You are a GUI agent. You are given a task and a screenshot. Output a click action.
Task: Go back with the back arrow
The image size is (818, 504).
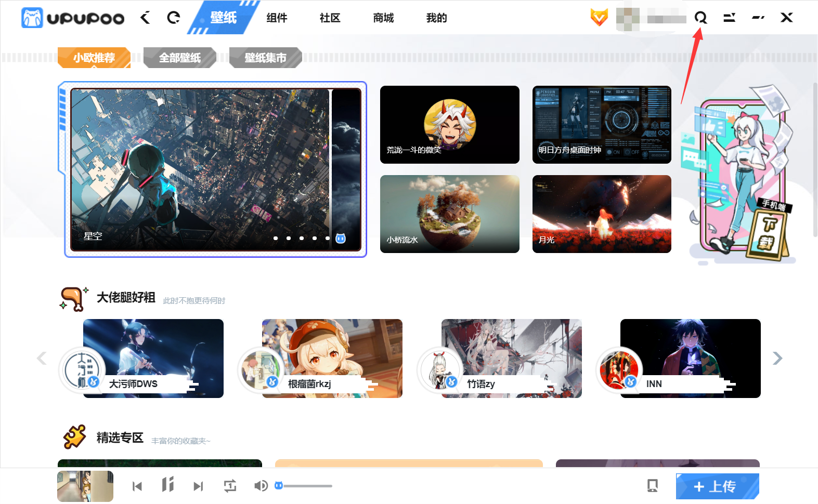pos(145,18)
